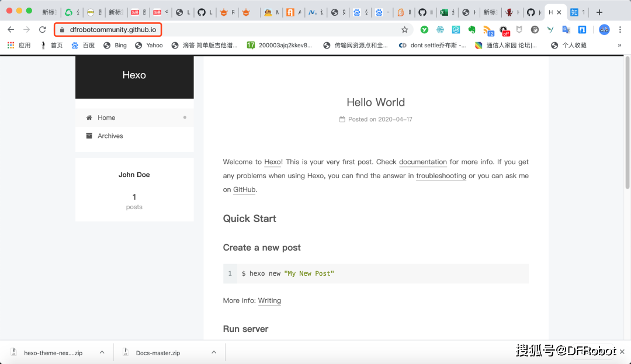
Task: Switch to the Excel spreadsheet tab
Action: (447, 12)
